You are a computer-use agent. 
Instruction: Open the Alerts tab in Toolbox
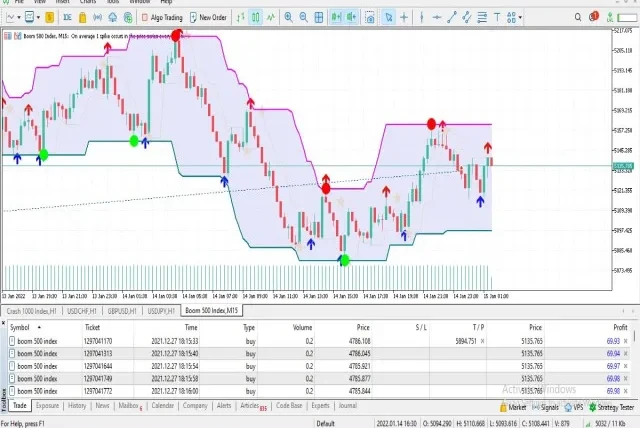click(224, 406)
